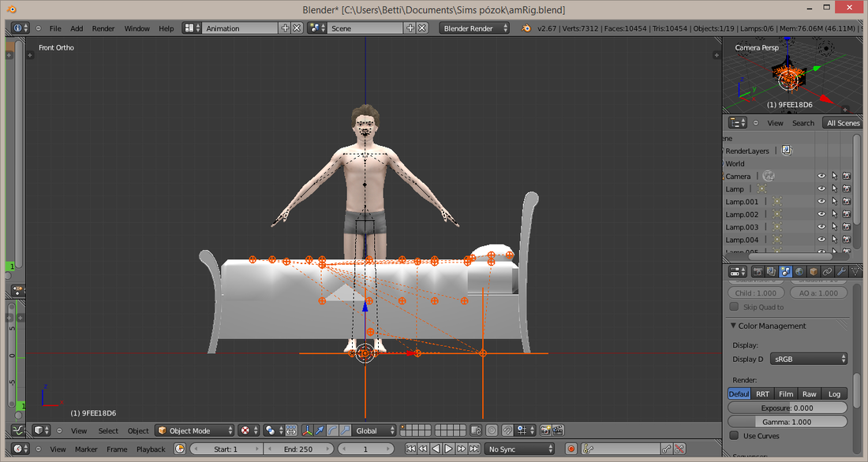Open the Help menu

point(166,28)
